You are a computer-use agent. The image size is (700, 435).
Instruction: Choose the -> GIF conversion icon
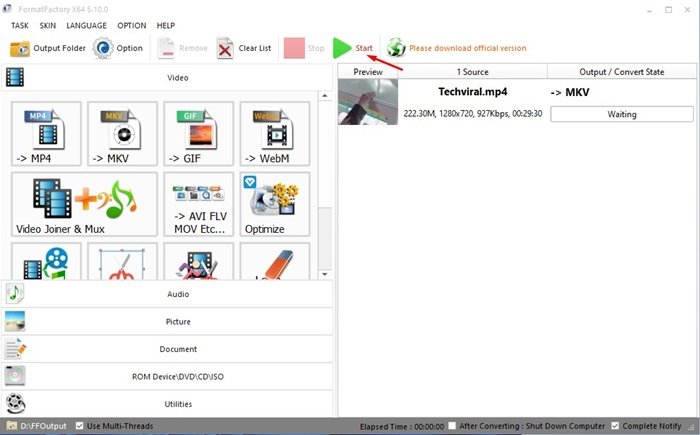pos(197,134)
